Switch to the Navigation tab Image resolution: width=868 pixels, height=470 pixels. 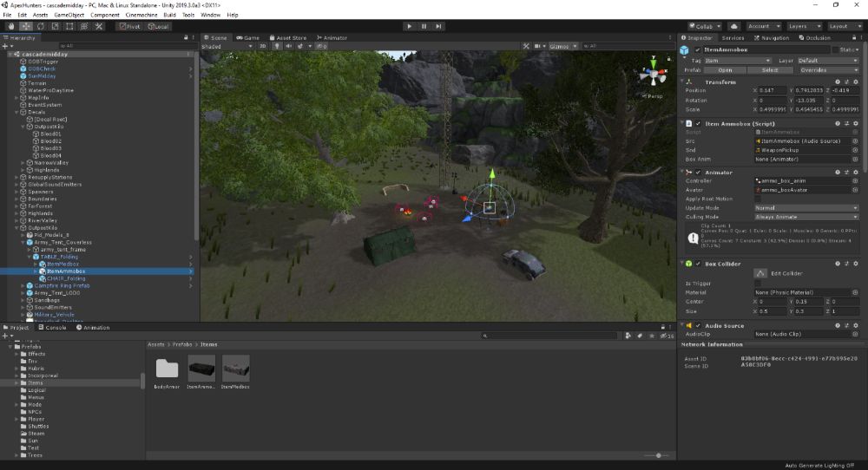tap(771, 37)
